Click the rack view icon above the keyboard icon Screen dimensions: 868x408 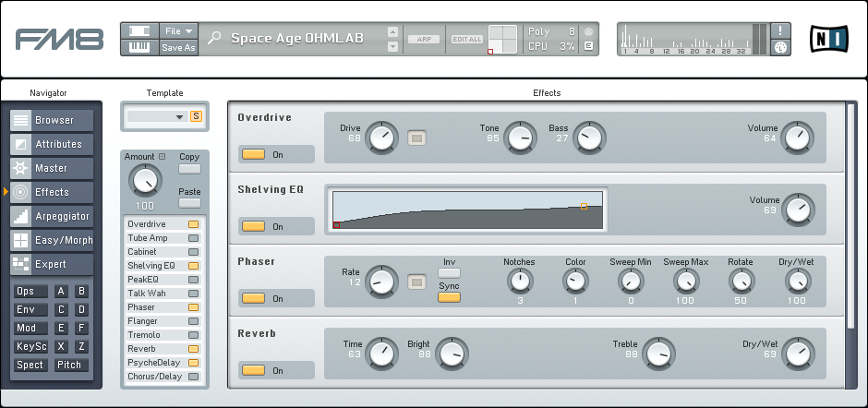pos(139,31)
